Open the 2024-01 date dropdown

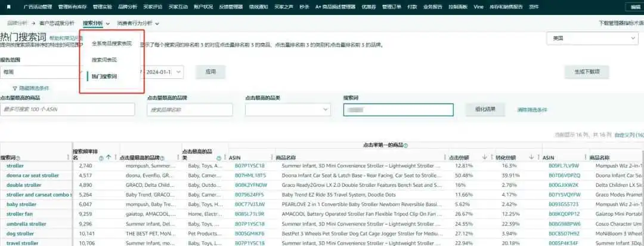163,72
